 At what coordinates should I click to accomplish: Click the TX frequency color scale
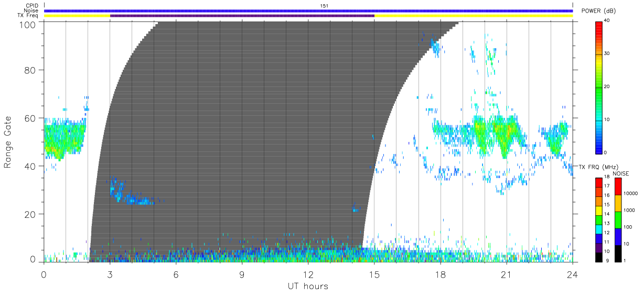pos(599,219)
